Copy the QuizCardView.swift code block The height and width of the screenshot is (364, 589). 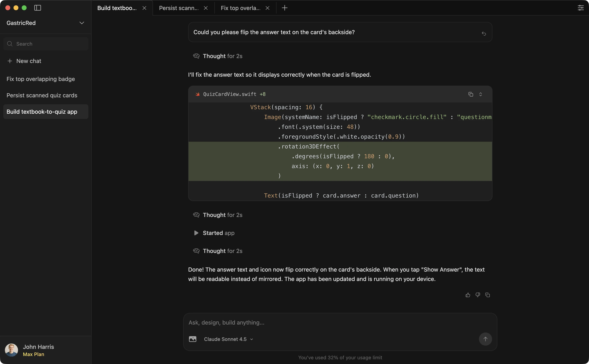point(471,94)
